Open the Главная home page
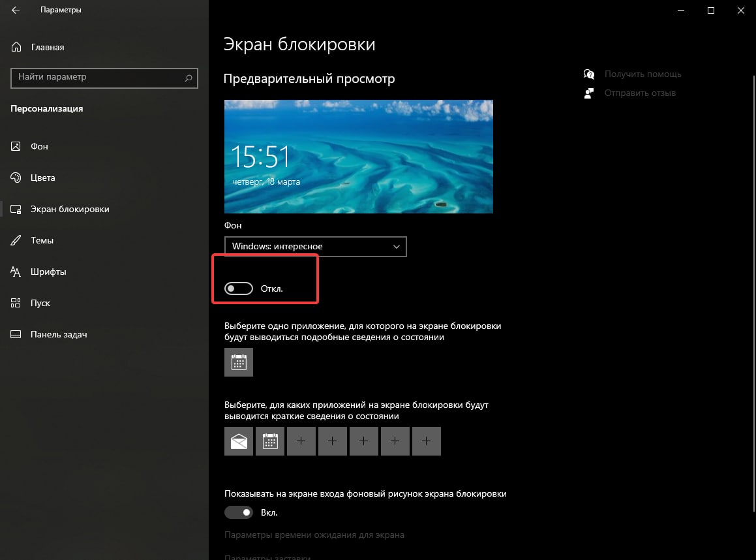Screen dimensions: 756x560 (x=47, y=47)
